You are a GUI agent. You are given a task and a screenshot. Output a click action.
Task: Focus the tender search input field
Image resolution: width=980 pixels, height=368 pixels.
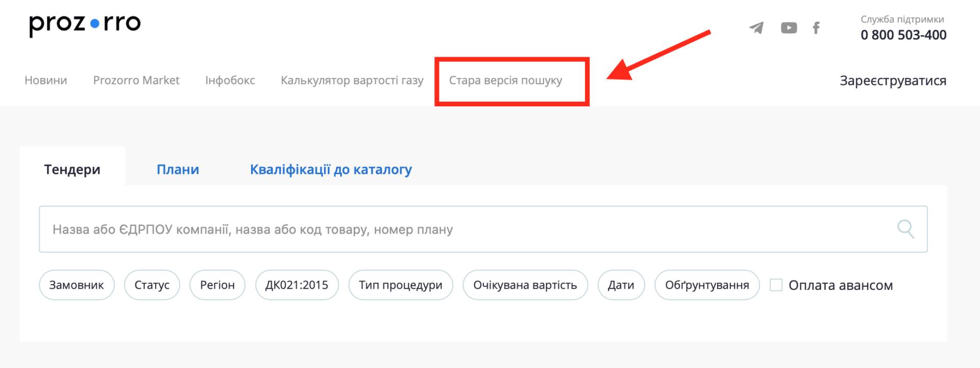[459, 229]
